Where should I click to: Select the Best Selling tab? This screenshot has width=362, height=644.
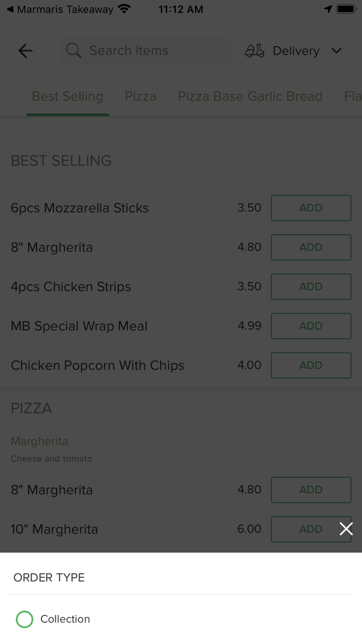(x=67, y=96)
